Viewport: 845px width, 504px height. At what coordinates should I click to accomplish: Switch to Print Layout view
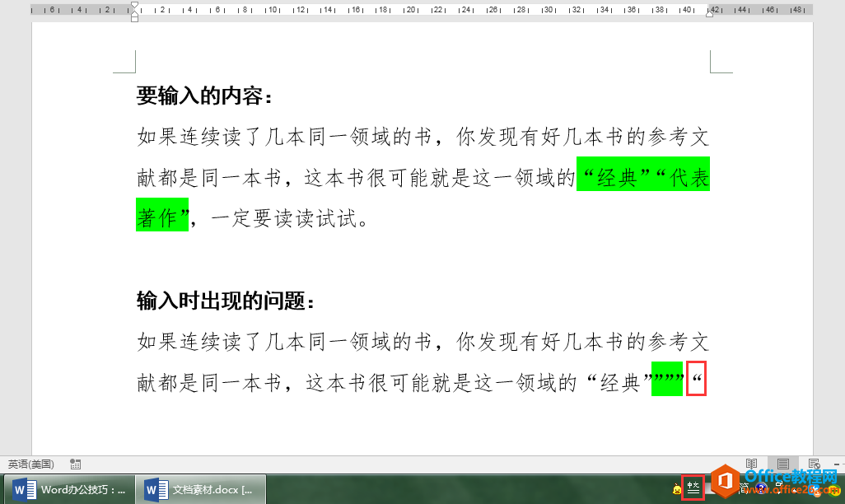click(x=783, y=464)
